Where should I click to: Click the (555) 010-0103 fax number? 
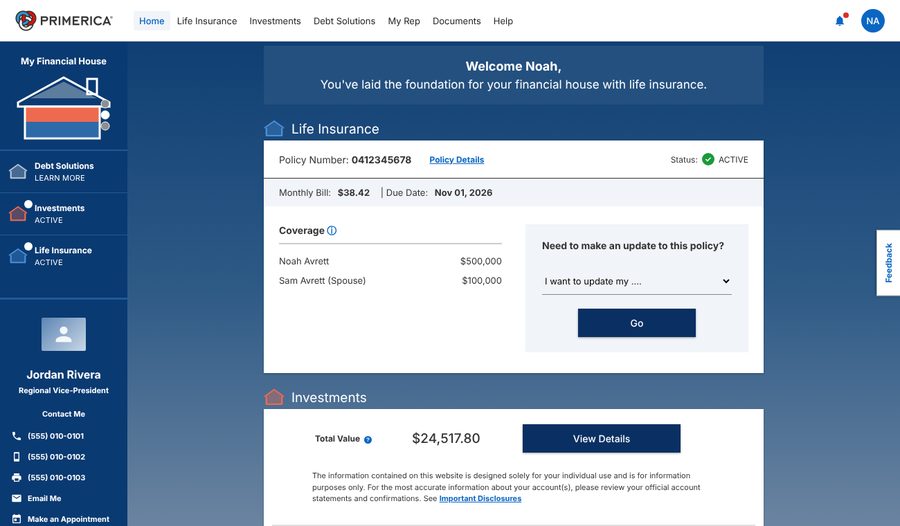(x=56, y=477)
